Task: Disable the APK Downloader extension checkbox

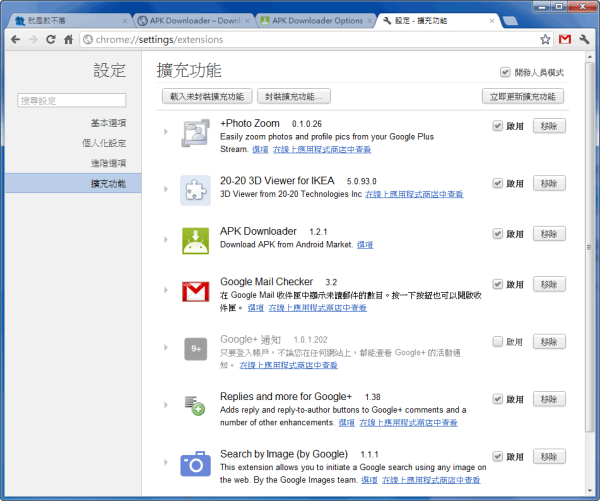Action: click(497, 233)
